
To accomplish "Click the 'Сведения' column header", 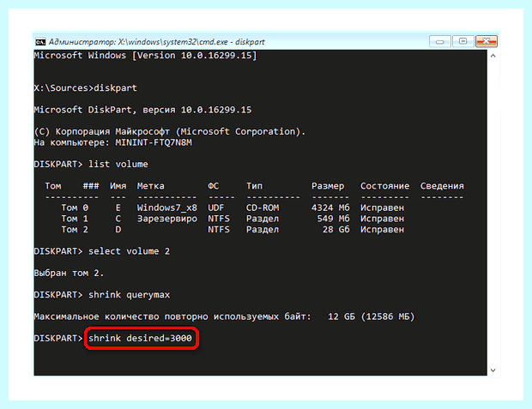I will point(442,186).
